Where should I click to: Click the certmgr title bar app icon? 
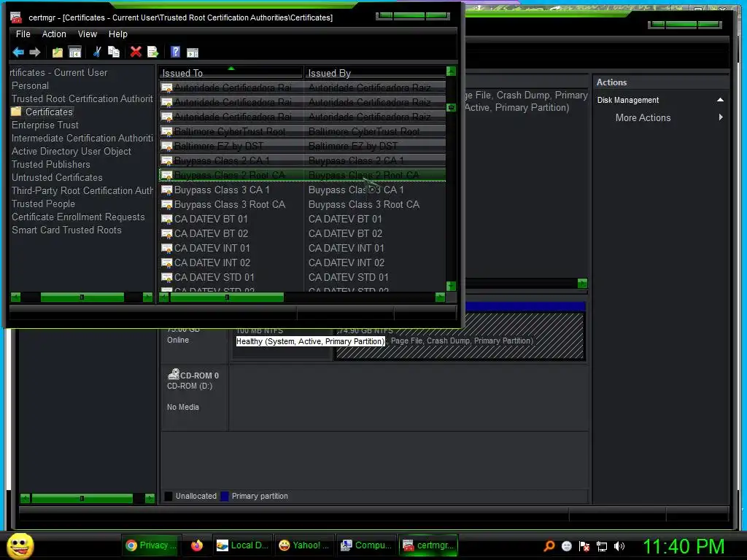(x=16, y=17)
